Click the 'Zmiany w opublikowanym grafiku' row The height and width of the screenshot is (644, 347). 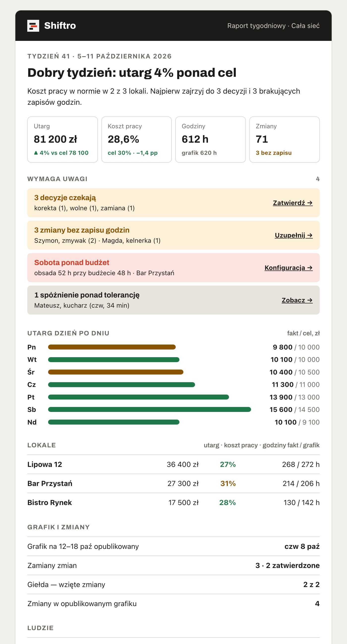173,603
